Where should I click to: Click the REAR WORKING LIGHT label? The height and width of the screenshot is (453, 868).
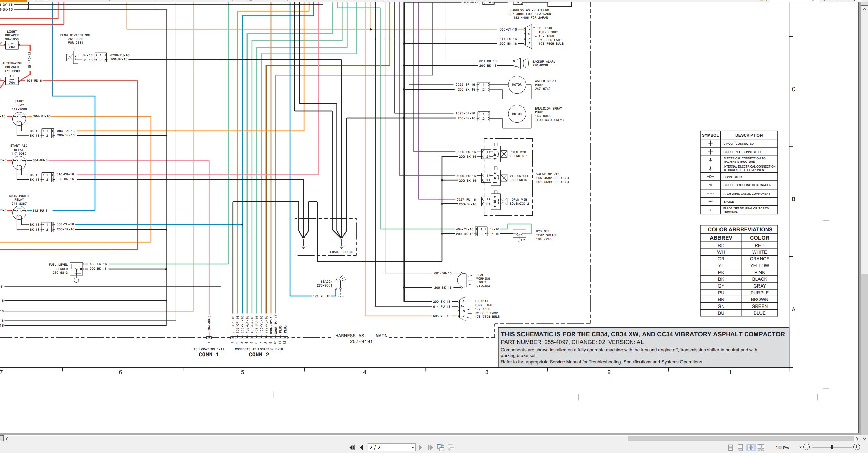coord(482,278)
